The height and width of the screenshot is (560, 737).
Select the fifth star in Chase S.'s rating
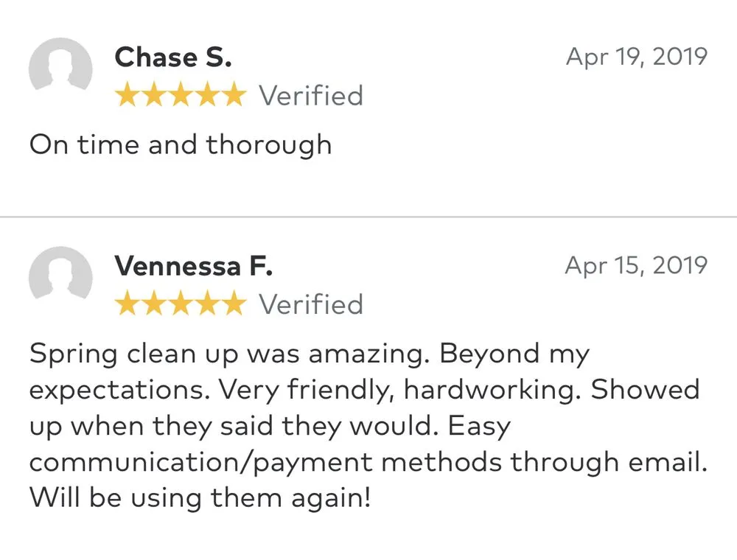click(x=233, y=96)
